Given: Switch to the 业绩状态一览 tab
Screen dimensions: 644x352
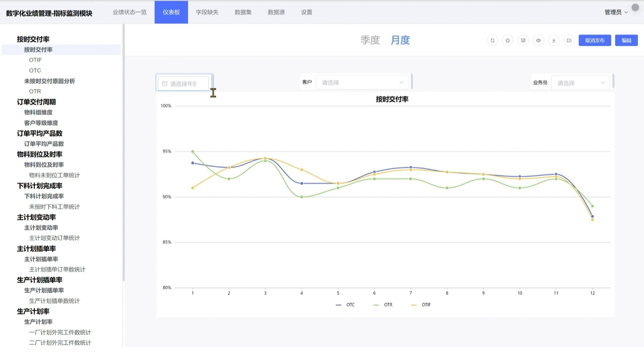Looking at the screenshot, I should 129,12.
